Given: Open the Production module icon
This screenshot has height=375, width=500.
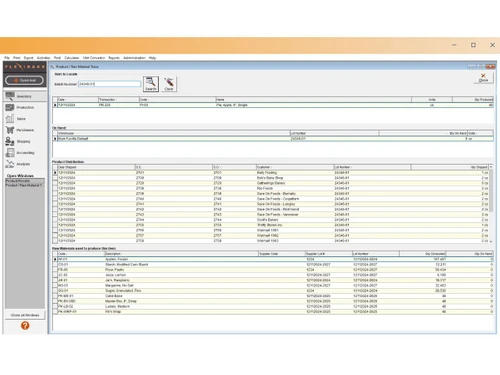Looking at the screenshot, I should point(10,107).
